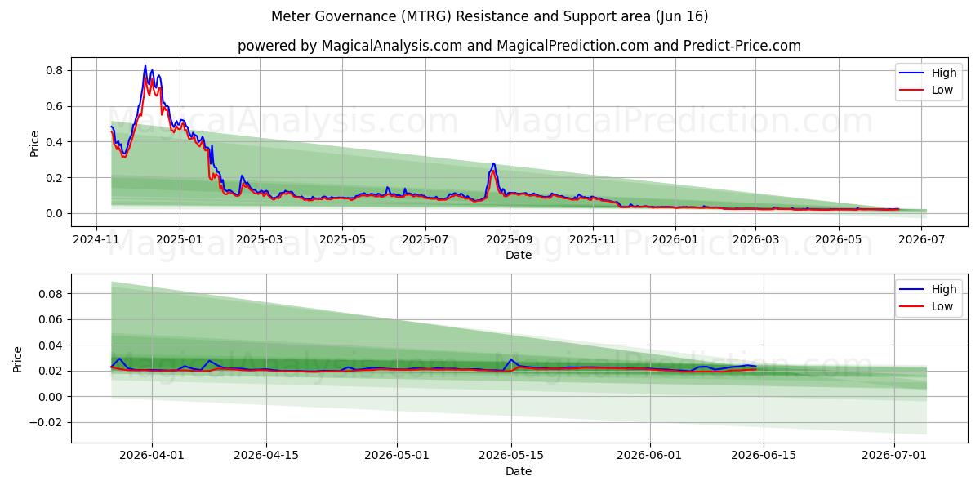This screenshot has height=490, width=980.
Task: Click the lower chart 'Date' axis label
Action: coord(519,471)
